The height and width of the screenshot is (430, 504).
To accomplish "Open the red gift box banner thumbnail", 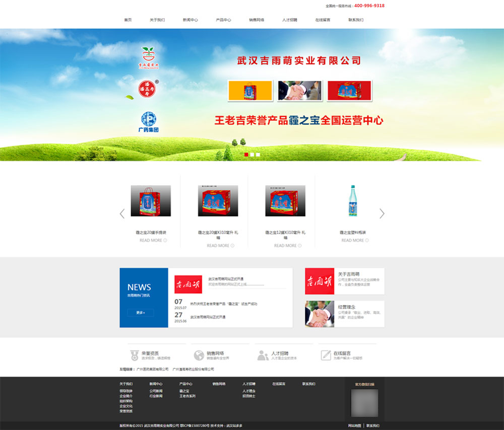I will [349, 91].
